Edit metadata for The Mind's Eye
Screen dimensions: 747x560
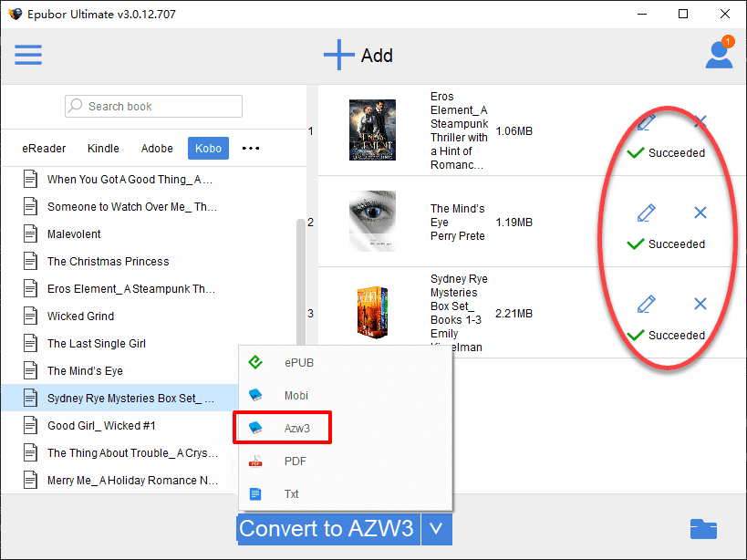point(647,213)
